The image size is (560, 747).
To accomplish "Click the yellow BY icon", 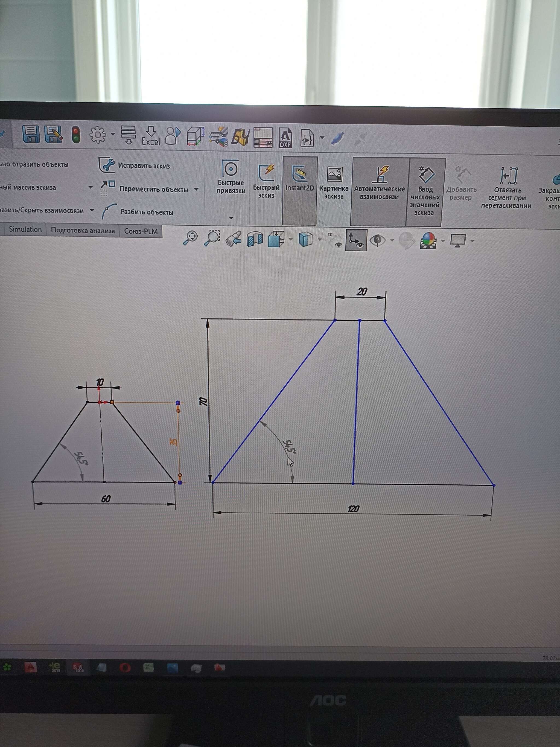I will point(241,137).
